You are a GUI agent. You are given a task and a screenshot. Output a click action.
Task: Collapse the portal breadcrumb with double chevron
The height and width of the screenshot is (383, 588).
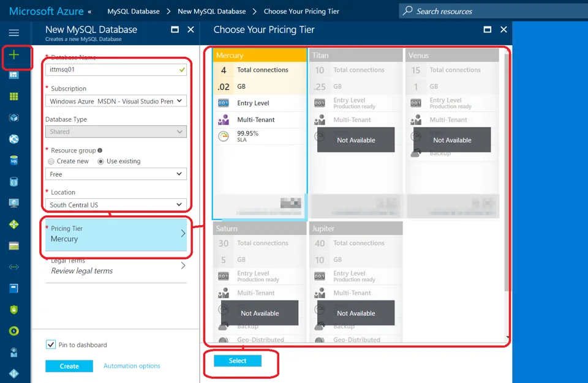89,12
